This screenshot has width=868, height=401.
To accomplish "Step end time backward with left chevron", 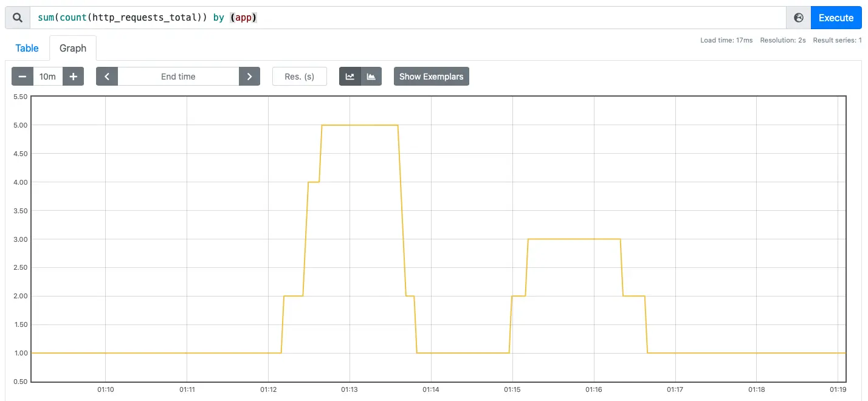I will (x=107, y=77).
